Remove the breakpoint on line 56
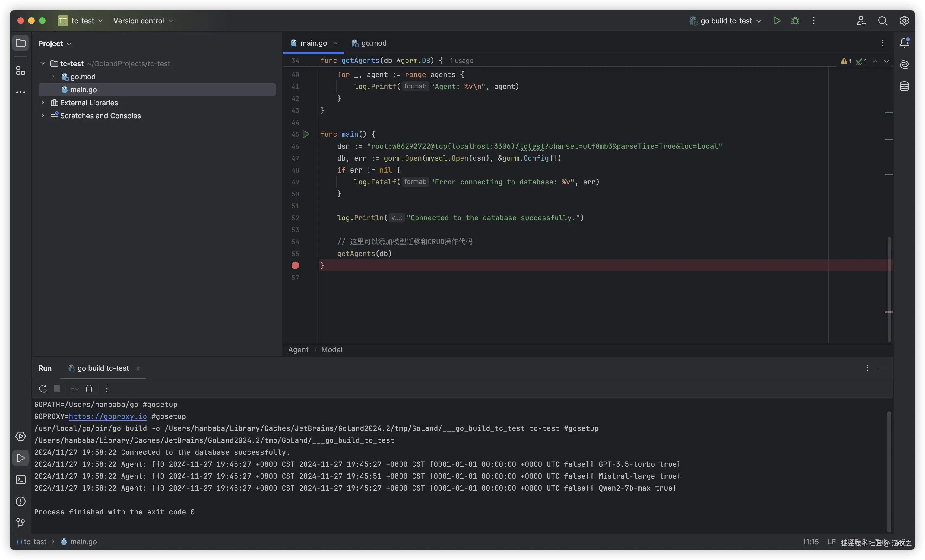 [x=296, y=265]
